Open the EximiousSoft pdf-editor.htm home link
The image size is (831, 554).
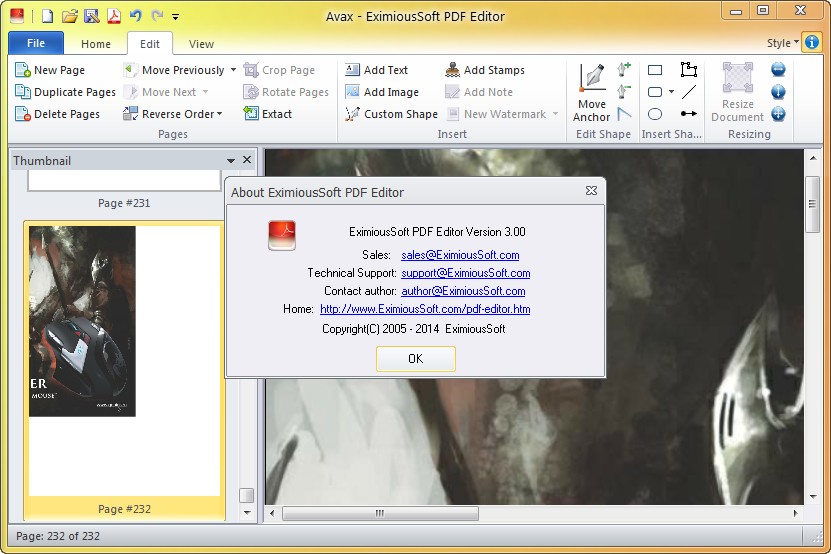pos(425,309)
